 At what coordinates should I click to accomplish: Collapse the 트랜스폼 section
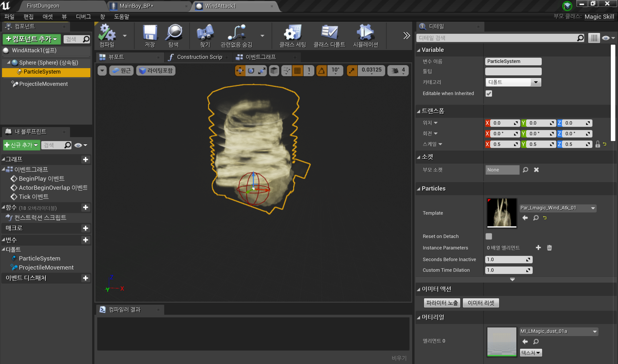point(419,111)
